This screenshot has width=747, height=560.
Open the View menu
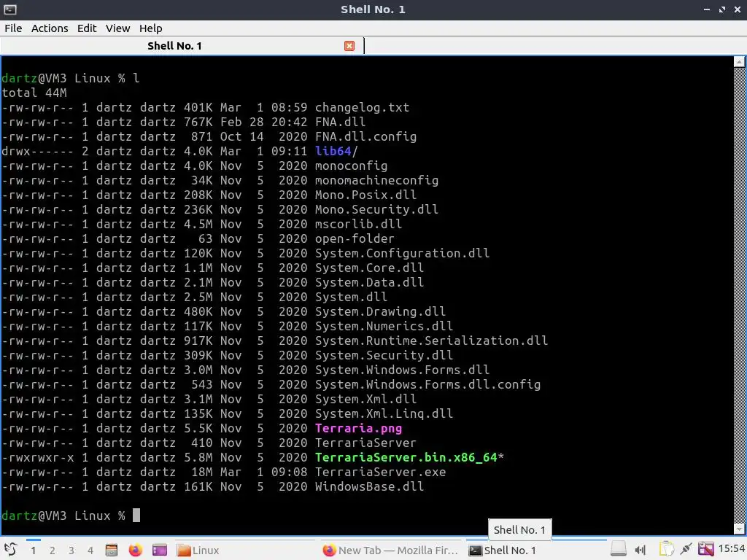coord(117,28)
